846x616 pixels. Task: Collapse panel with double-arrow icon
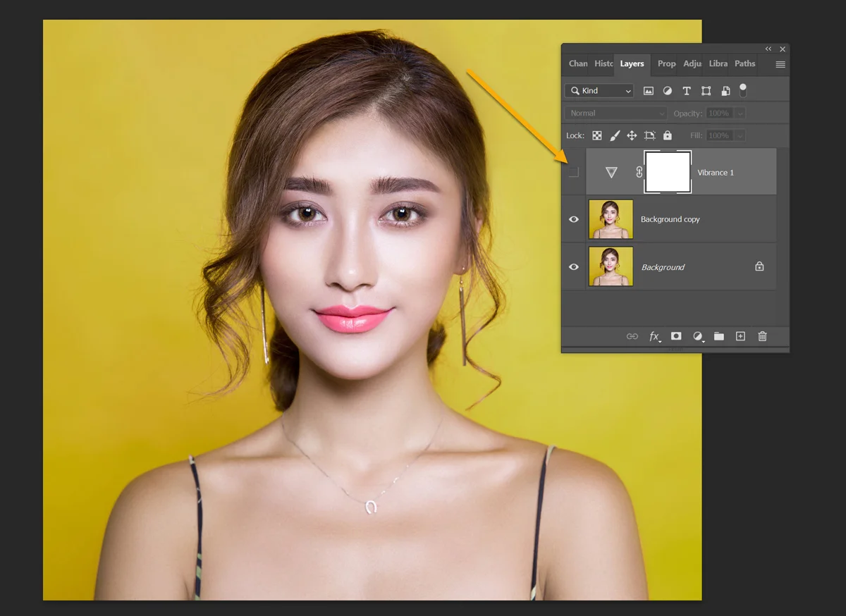(768, 49)
